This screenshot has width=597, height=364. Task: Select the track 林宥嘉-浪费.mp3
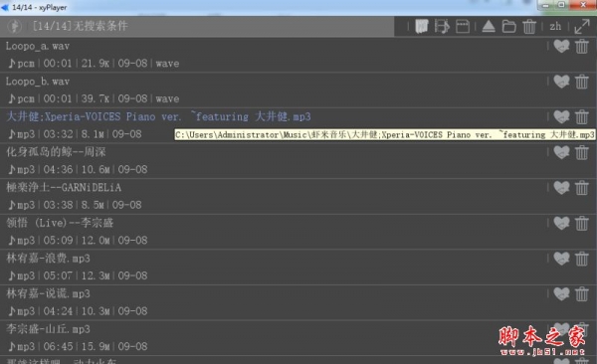48,259
